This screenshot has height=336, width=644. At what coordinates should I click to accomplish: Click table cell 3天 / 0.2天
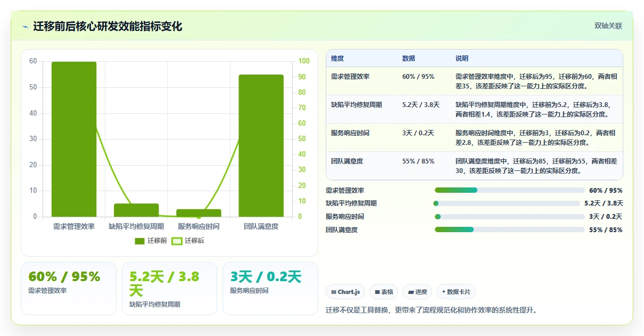pyautogui.click(x=418, y=133)
